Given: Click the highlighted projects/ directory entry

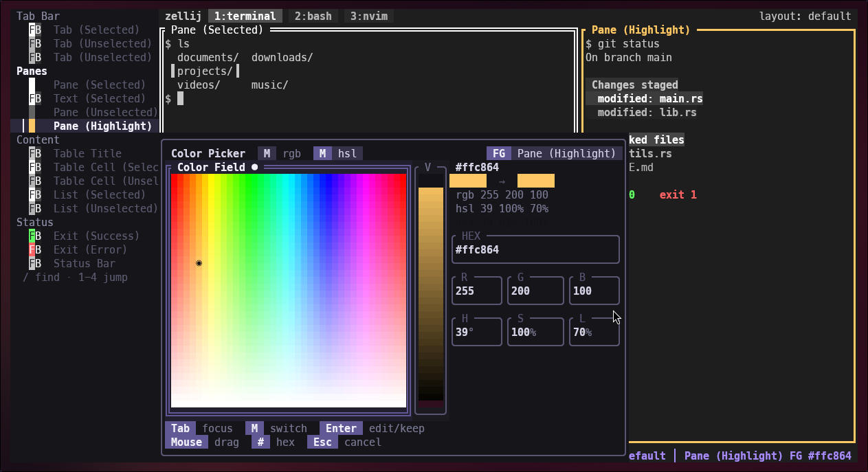Looking at the screenshot, I should pyautogui.click(x=205, y=71).
